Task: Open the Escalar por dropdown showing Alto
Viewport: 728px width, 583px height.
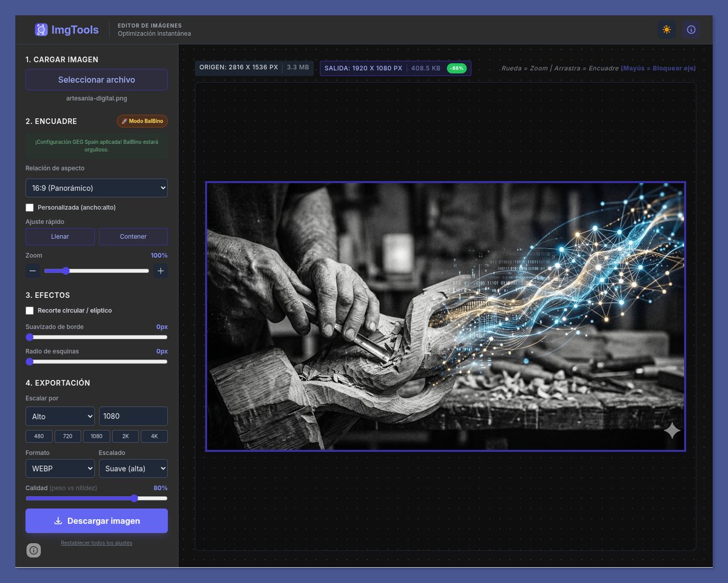Action: click(x=59, y=416)
